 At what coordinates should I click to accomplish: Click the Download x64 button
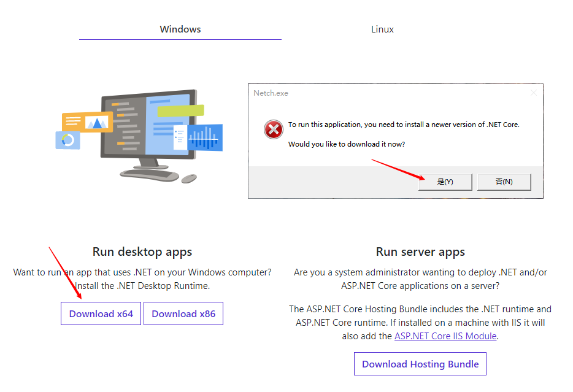[x=101, y=313]
